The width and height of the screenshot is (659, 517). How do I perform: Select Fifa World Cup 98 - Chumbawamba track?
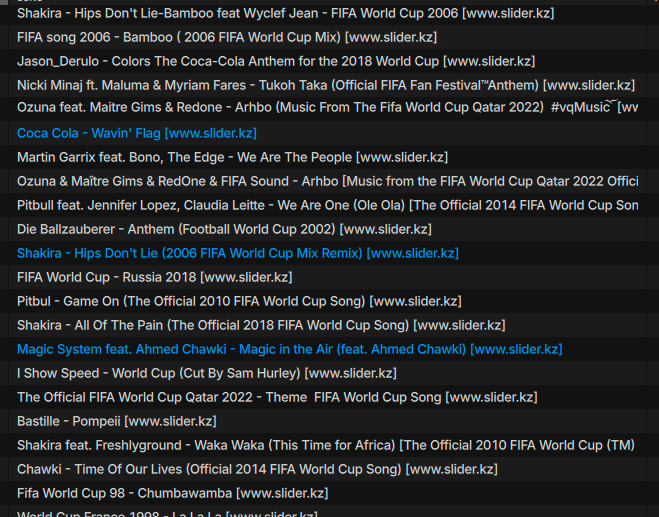173,493
